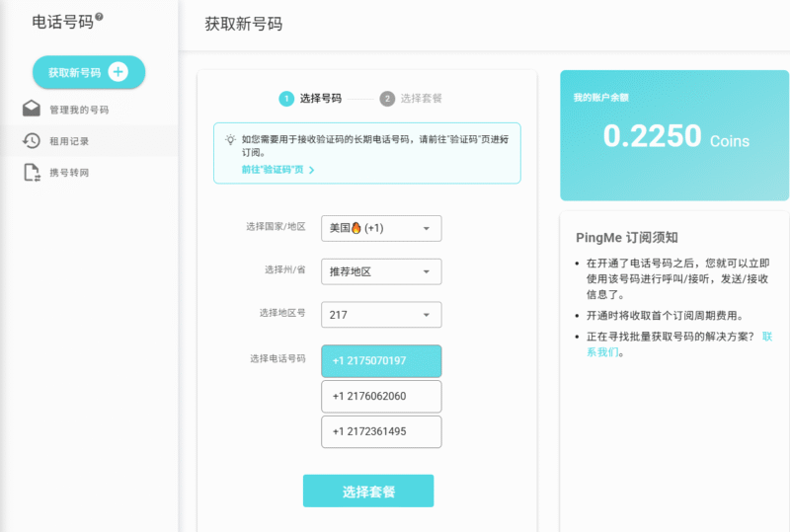The width and height of the screenshot is (790, 532).
Task: Click the 0.2250 Coins balance amount
Action: pyautogui.click(x=675, y=136)
